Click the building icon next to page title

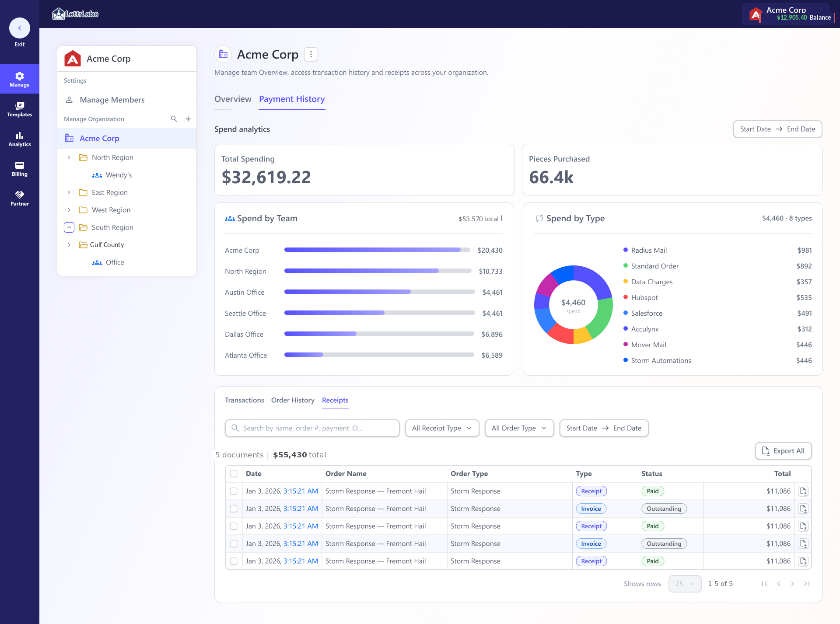click(223, 54)
